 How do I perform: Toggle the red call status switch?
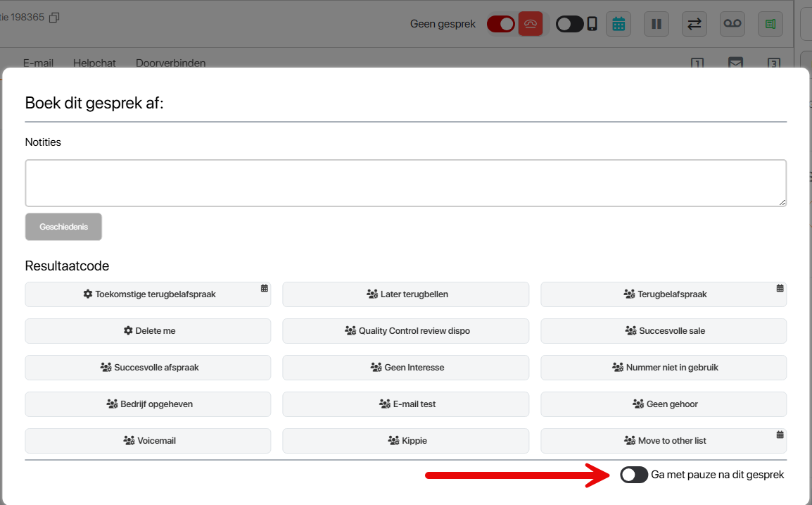tap(501, 24)
